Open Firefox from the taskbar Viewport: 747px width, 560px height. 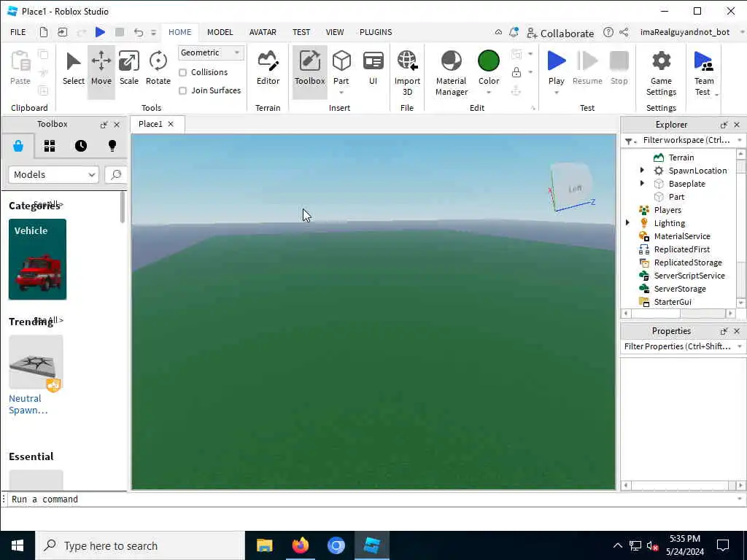coord(300,545)
